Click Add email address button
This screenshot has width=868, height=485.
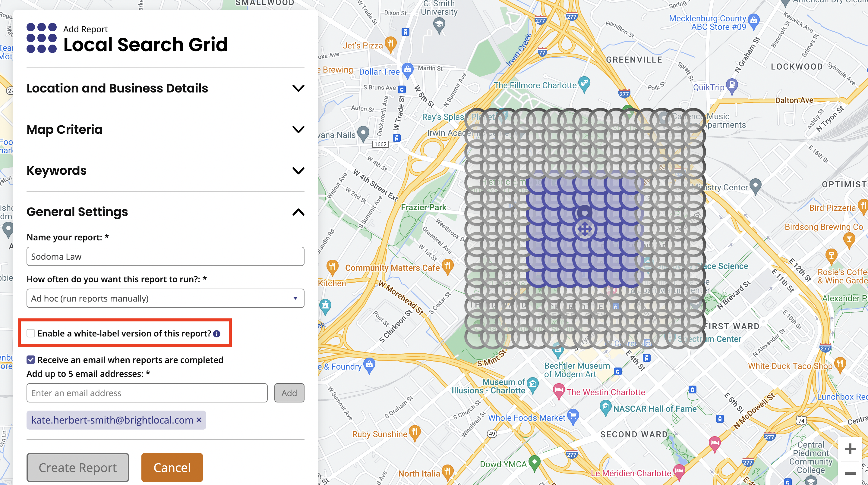pos(289,393)
